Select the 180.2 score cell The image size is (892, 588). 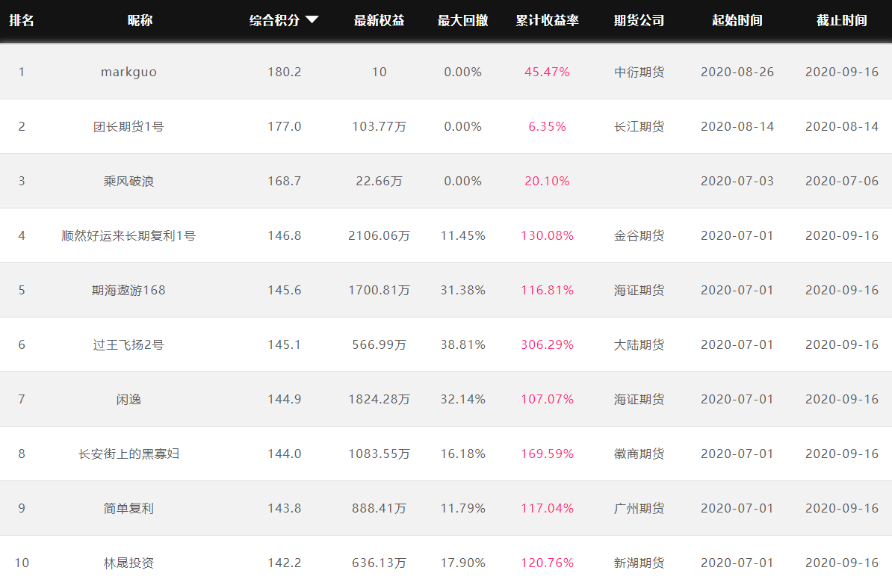(285, 72)
